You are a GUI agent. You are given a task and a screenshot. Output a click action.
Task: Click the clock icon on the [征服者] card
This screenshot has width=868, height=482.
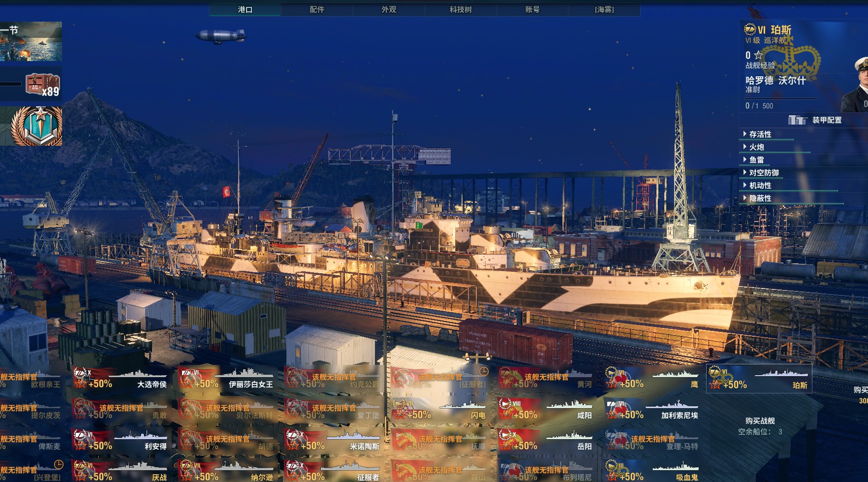[x=484, y=372]
